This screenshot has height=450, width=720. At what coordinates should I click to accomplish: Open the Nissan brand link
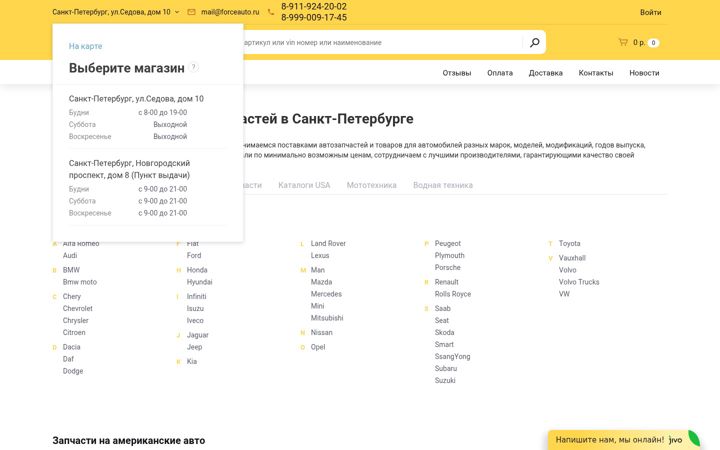pos(321,332)
